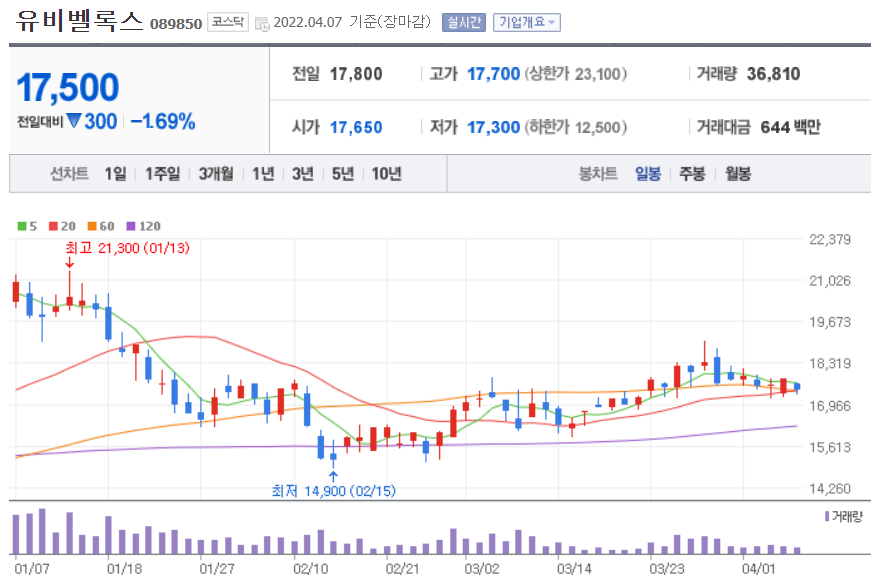The height and width of the screenshot is (581, 871).
Task: Click the 실시간 real-time button
Action: point(464,22)
